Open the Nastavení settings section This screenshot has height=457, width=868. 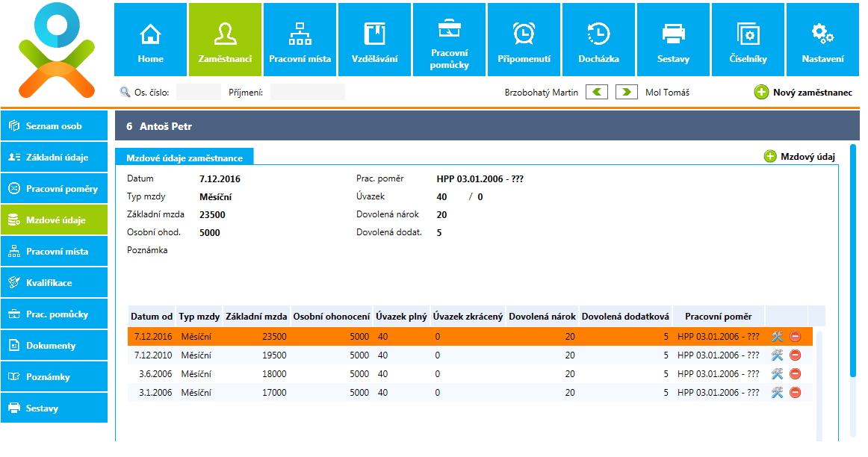(823, 40)
